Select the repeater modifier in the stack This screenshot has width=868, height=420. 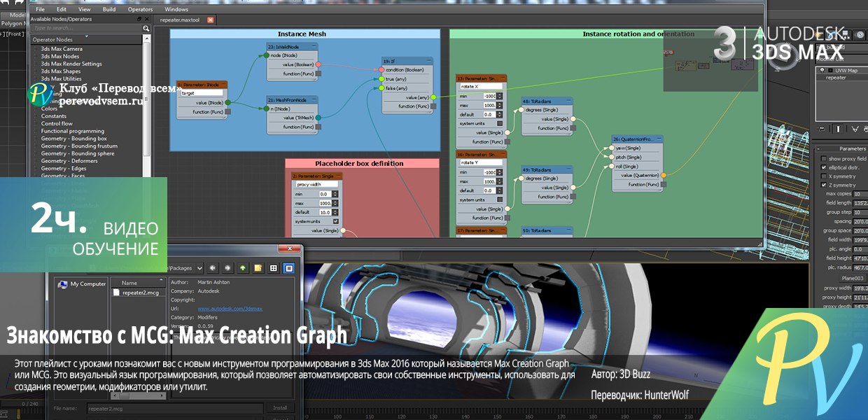point(836,78)
